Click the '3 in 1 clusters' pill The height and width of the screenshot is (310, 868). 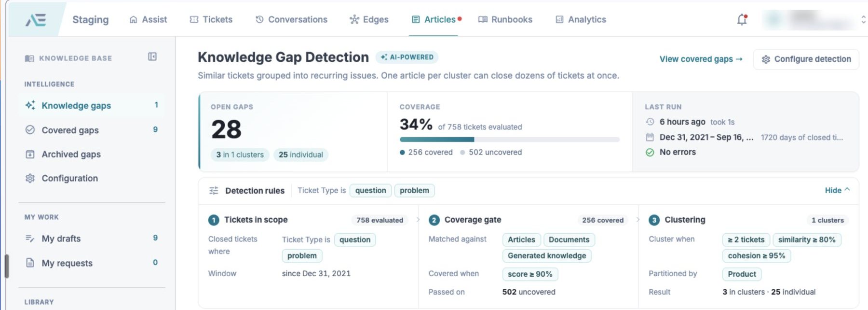tap(240, 155)
